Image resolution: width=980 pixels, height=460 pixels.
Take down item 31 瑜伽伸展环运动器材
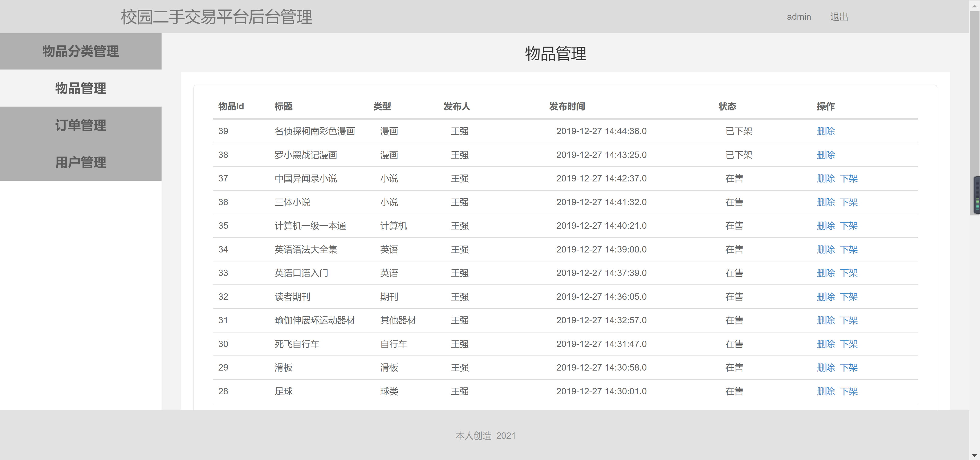848,320
